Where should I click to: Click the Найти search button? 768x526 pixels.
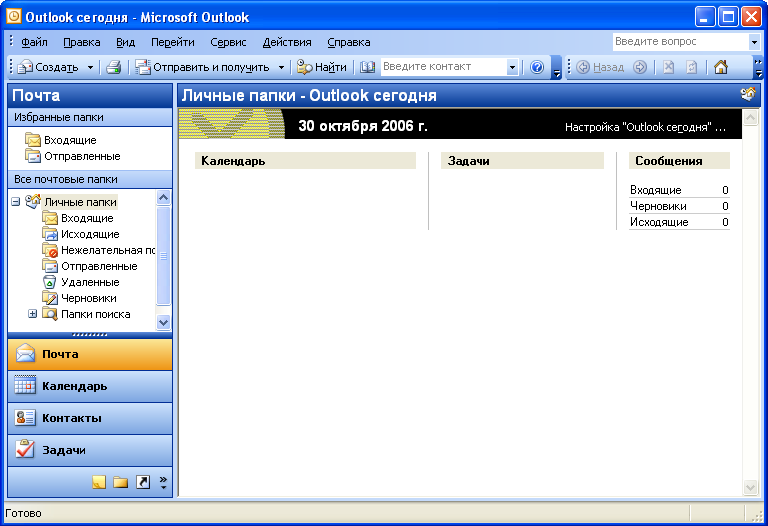pyautogui.click(x=322, y=67)
